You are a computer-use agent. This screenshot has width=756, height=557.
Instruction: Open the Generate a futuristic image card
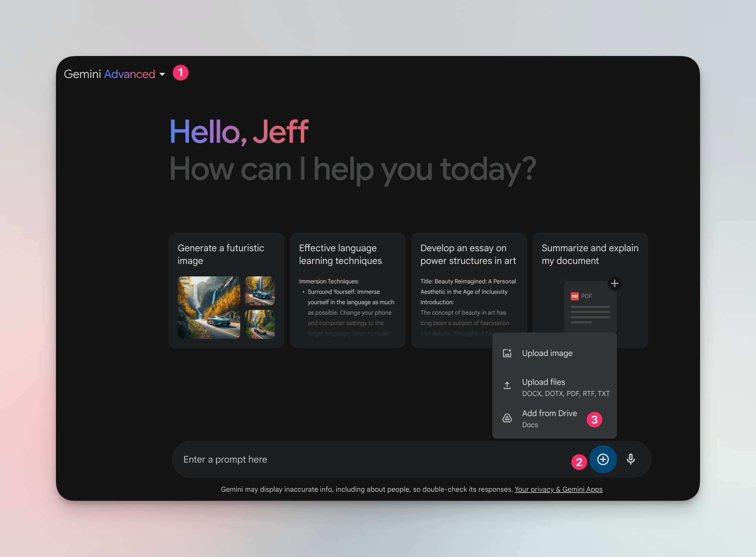click(226, 290)
